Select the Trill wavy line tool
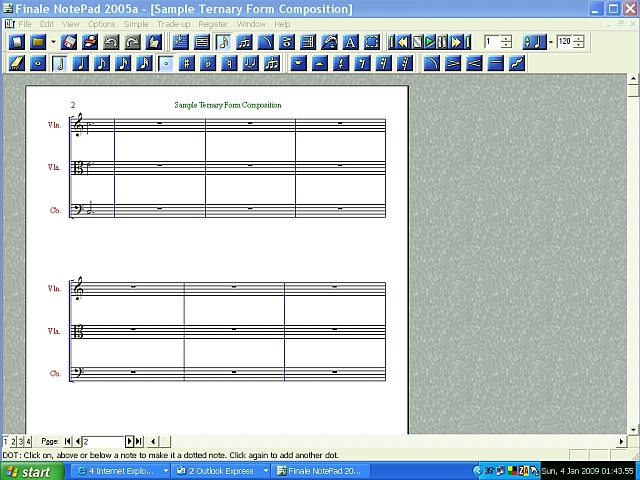The image size is (640, 480). click(x=516, y=64)
